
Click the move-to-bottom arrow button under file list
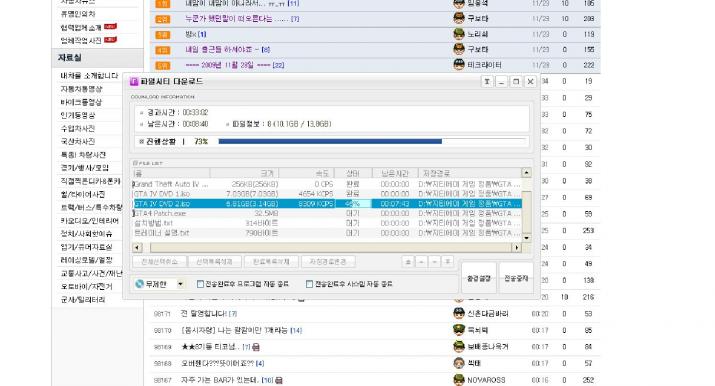tap(448, 262)
